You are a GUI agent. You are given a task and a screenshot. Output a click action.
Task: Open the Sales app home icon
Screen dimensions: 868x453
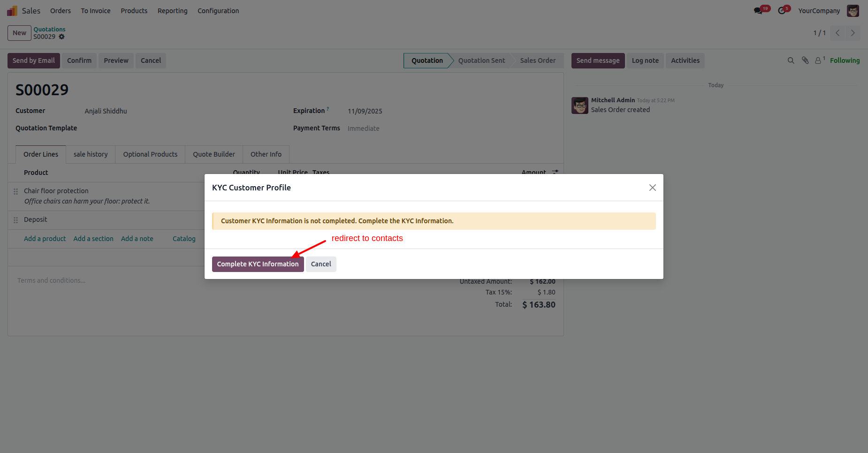[x=12, y=11]
